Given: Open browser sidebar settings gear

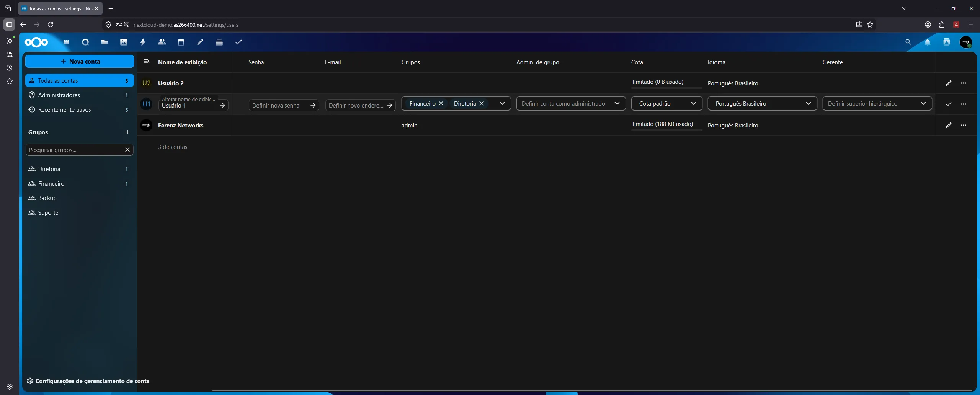Looking at the screenshot, I should click(10, 387).
